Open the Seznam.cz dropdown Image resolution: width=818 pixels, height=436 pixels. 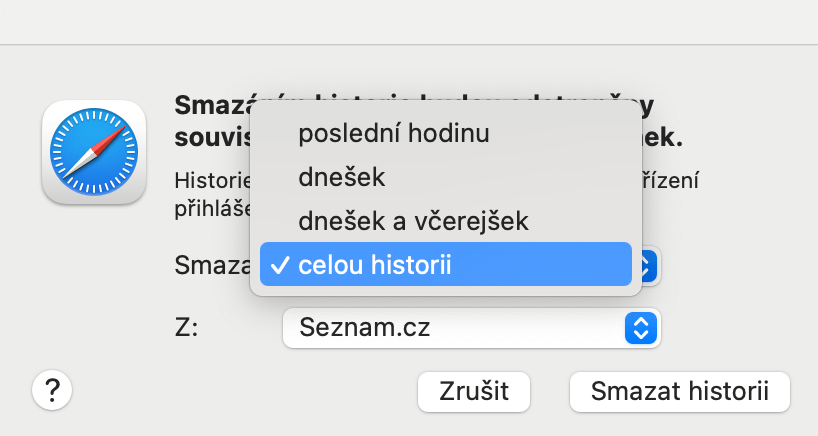point(470,327)
